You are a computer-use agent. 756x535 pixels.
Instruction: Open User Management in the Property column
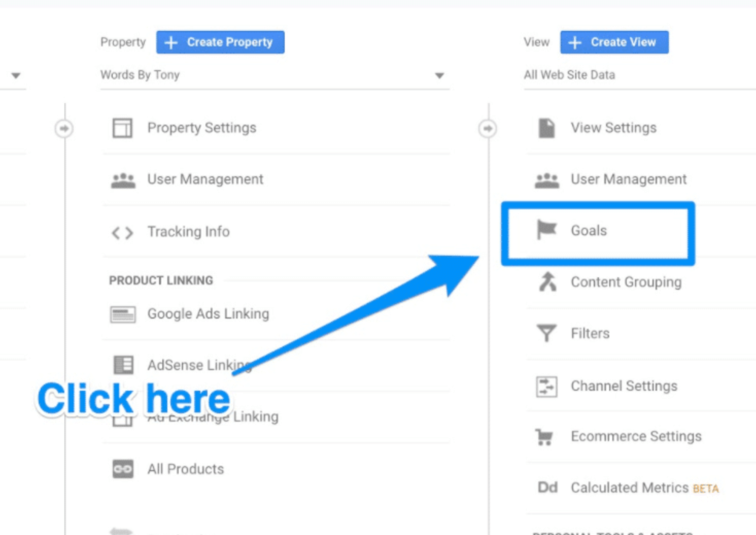pos(205,179)
